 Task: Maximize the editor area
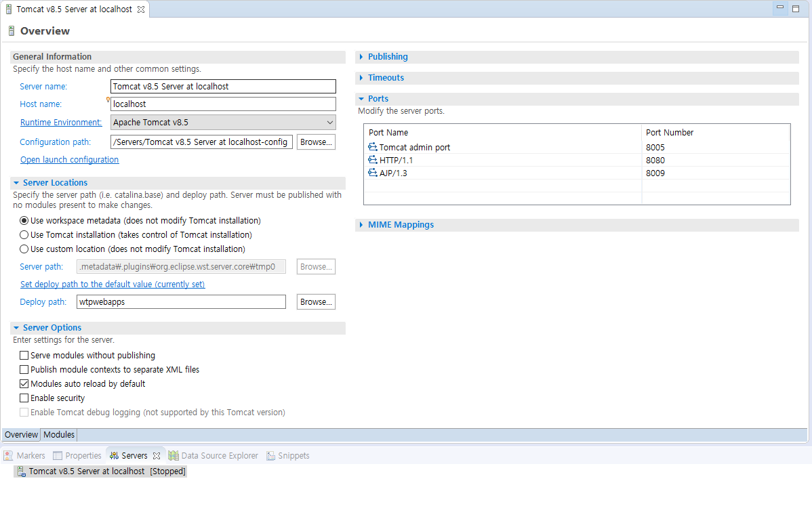coord(796,8)
